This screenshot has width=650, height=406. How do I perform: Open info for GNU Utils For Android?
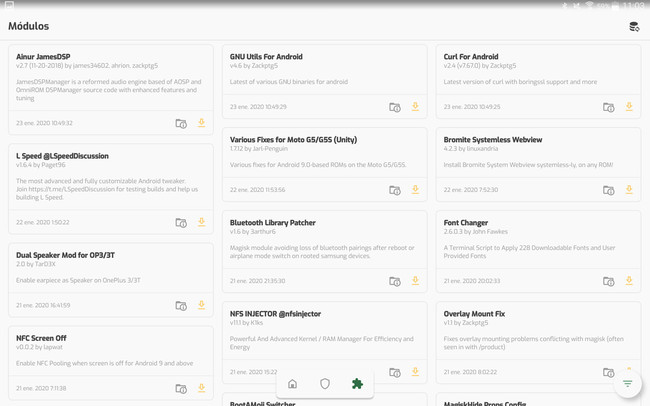pyautogui.click(x=395, y=107)
